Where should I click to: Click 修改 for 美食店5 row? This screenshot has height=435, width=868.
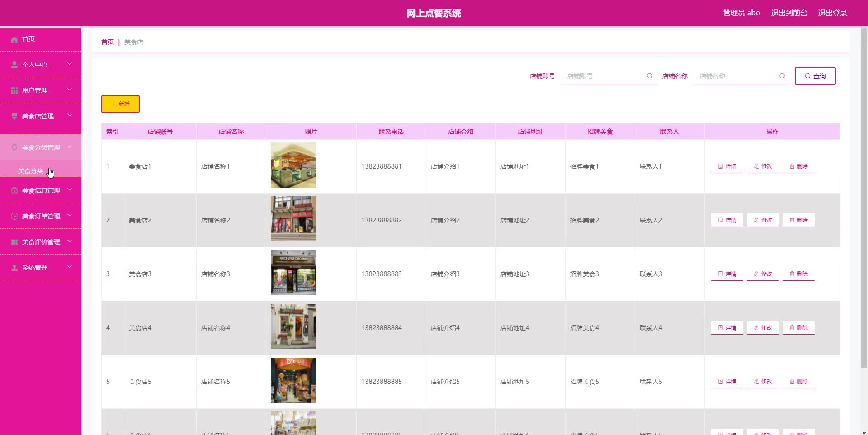[x=763, y=382]
